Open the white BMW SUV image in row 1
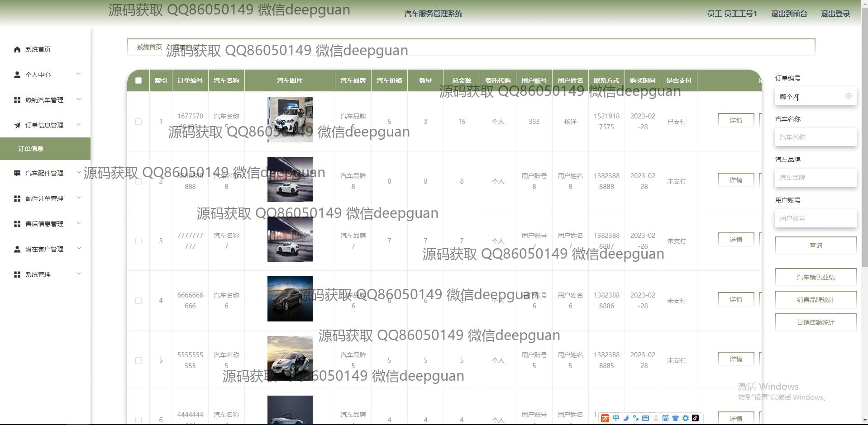The height and width of the screenshot is (425, 868). pos(290,120)
